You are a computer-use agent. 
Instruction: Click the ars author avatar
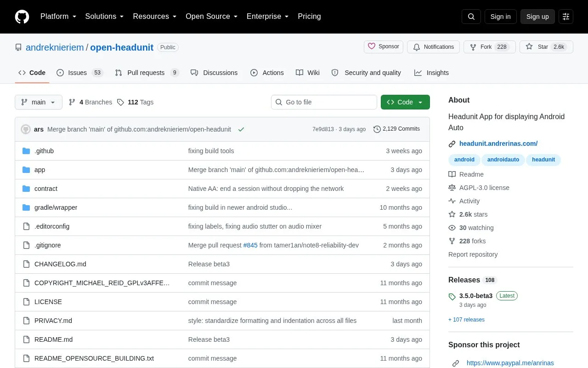point(26,129)
